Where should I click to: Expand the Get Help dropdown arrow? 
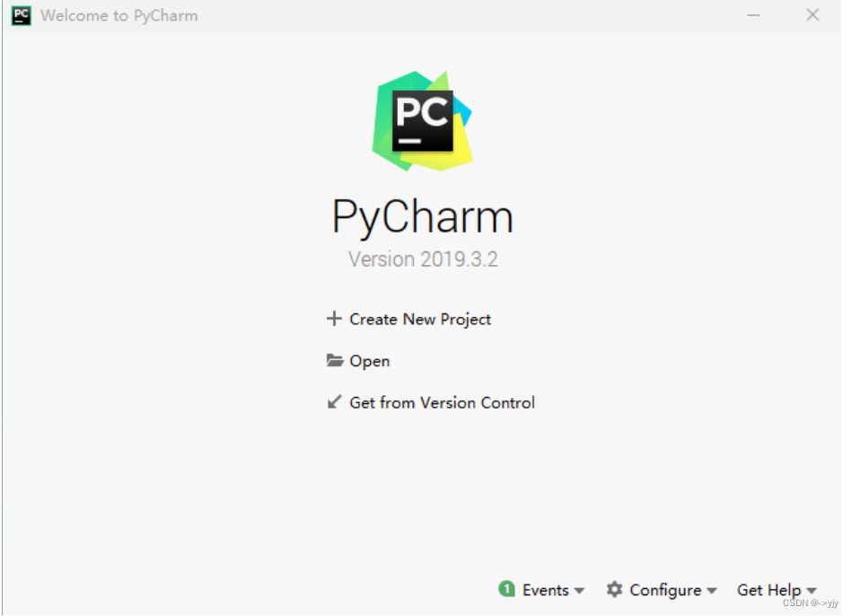pos(812,591)
